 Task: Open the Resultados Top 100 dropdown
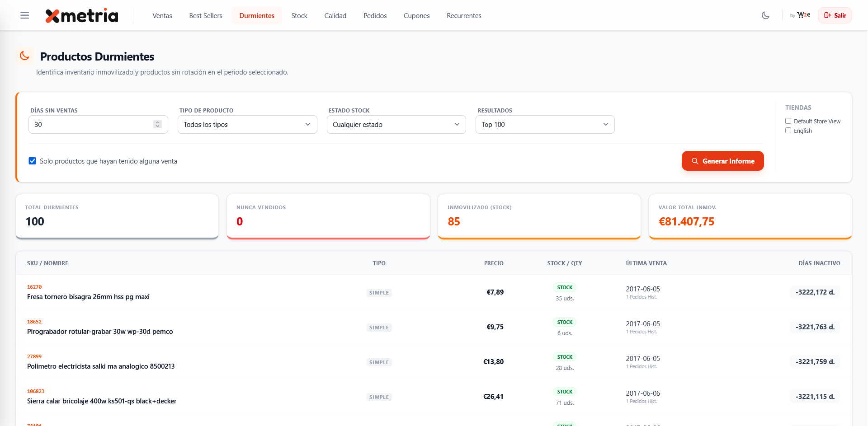(x=545, y=125)
